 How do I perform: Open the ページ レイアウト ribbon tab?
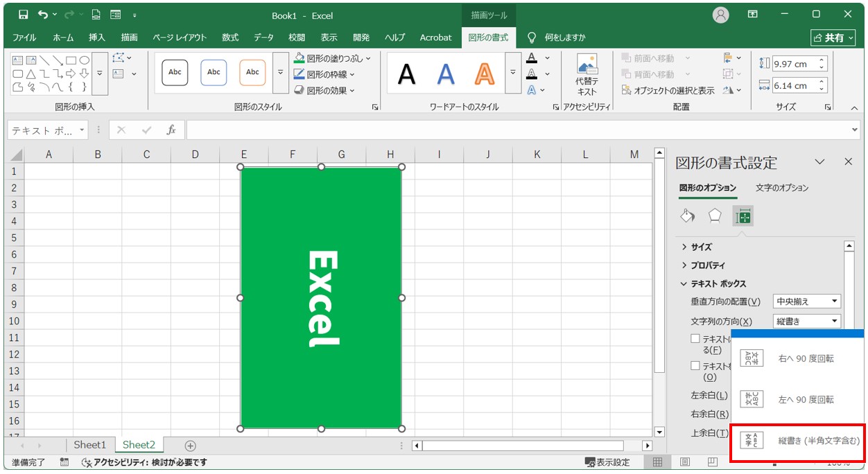point(180,37)
